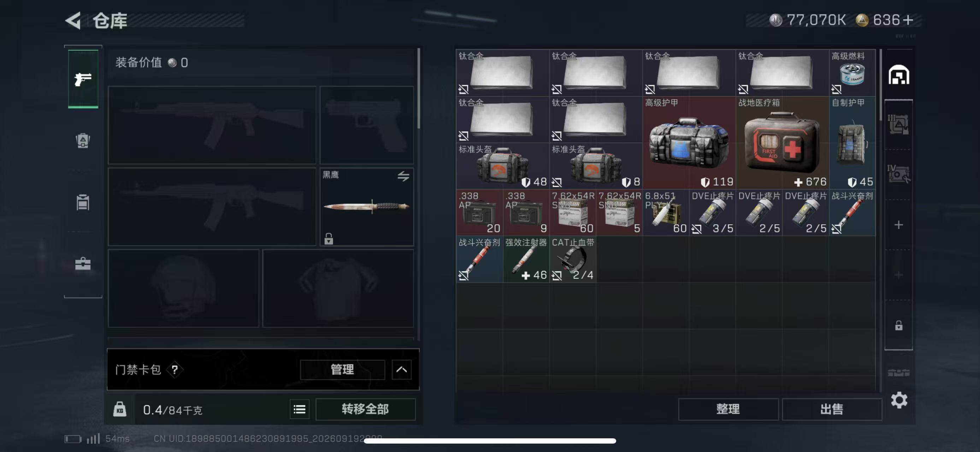Screen dimensions: 980x452
Task: Add a new storage box with plus
Action: (899, 225)
